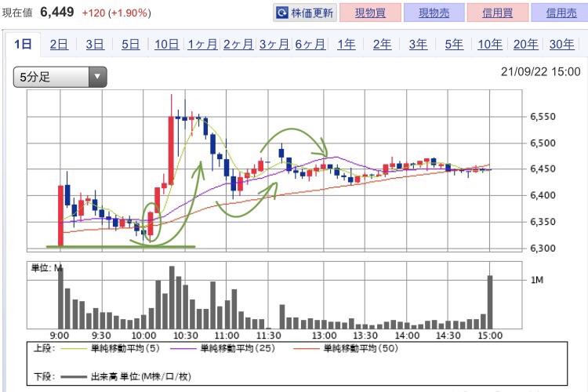This screenshot has height=392, width=588.
Task: Show the 1ヶ月 chart period
Action: point(202,44)
